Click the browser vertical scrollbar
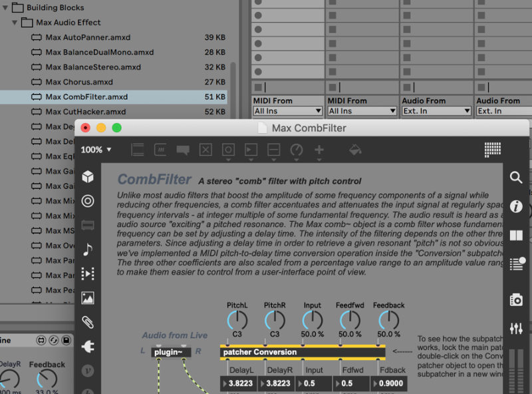 233,91
